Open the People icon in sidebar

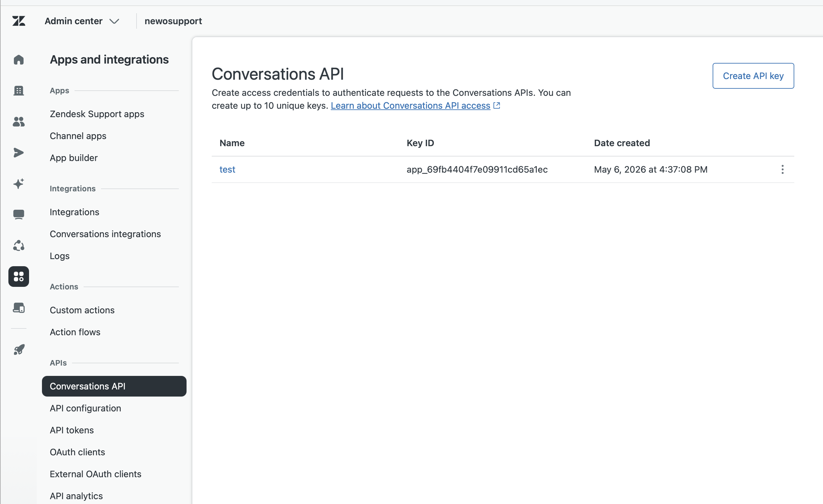click(19, 122)
